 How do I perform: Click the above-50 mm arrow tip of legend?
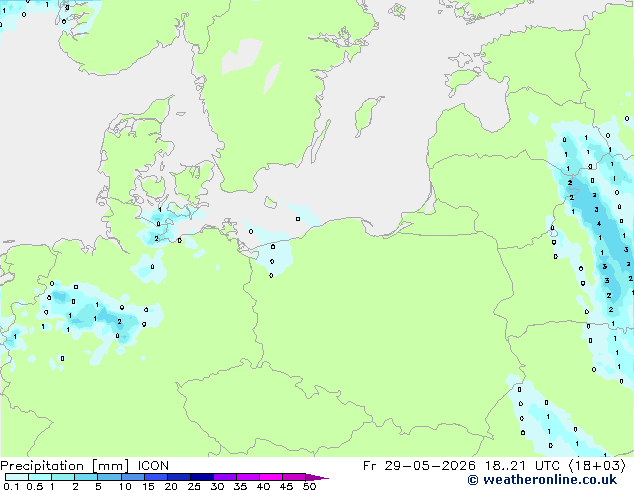click(317, 477)
